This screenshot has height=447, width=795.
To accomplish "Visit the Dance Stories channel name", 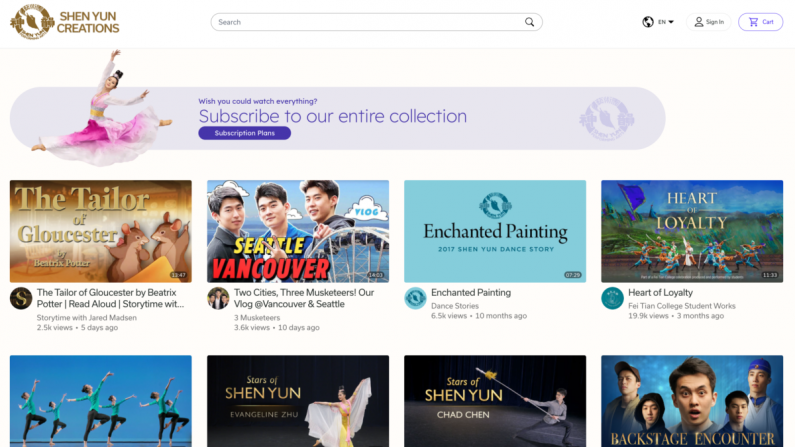I will [x=455, y=306].
